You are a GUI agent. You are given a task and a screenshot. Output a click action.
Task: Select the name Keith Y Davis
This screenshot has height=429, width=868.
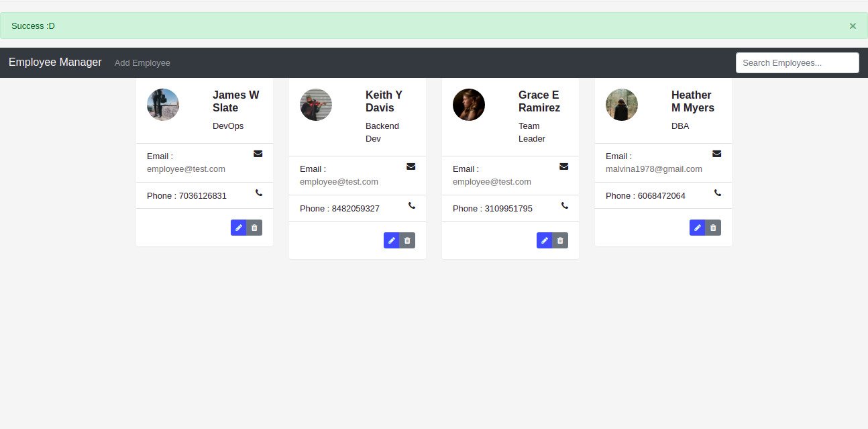tap(384, 101)
